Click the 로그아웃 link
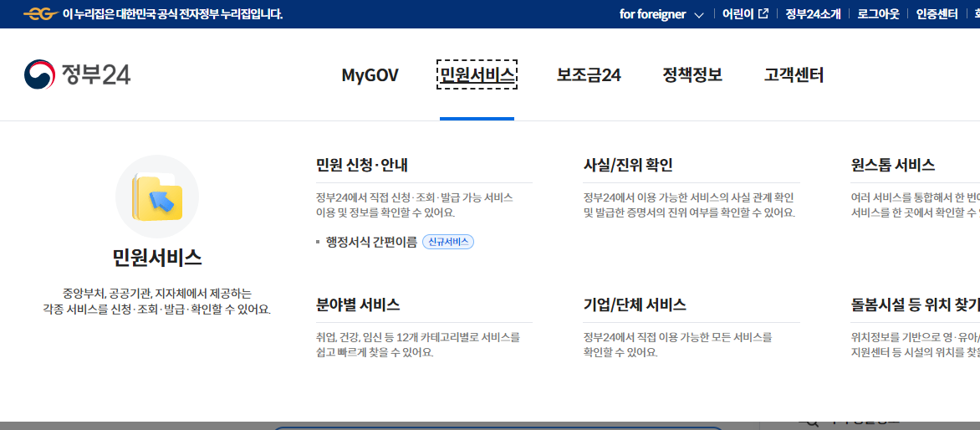980x430 pixels. point(879,13)
